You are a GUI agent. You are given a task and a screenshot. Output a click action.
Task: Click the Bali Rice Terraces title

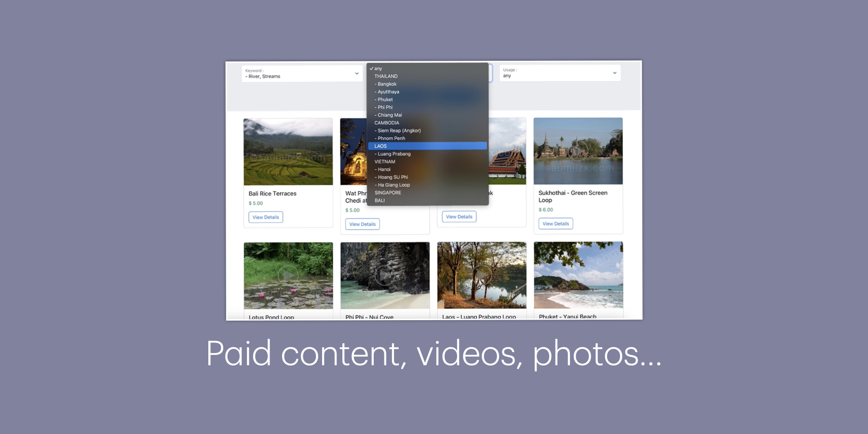[x=272, y=193]
